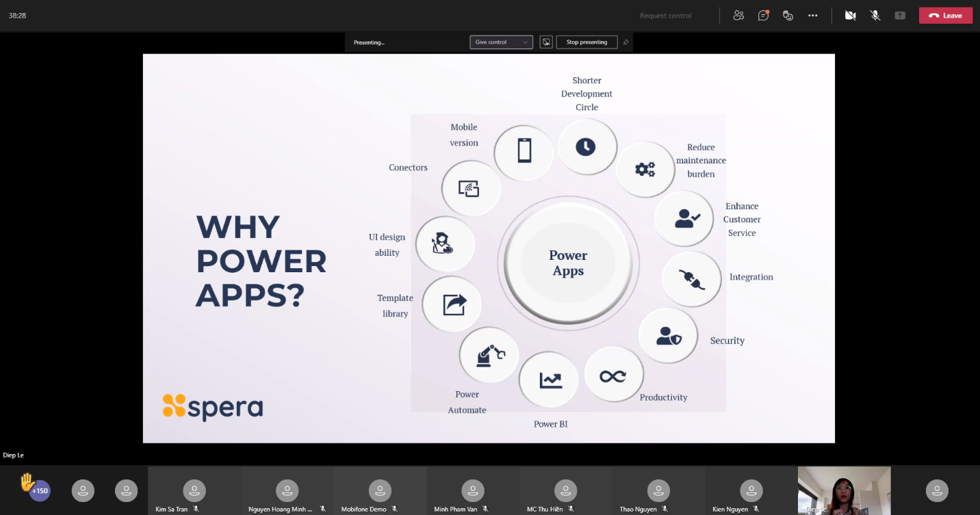
Task: Open the participants panel icon
Action: [x=738, y=15]
